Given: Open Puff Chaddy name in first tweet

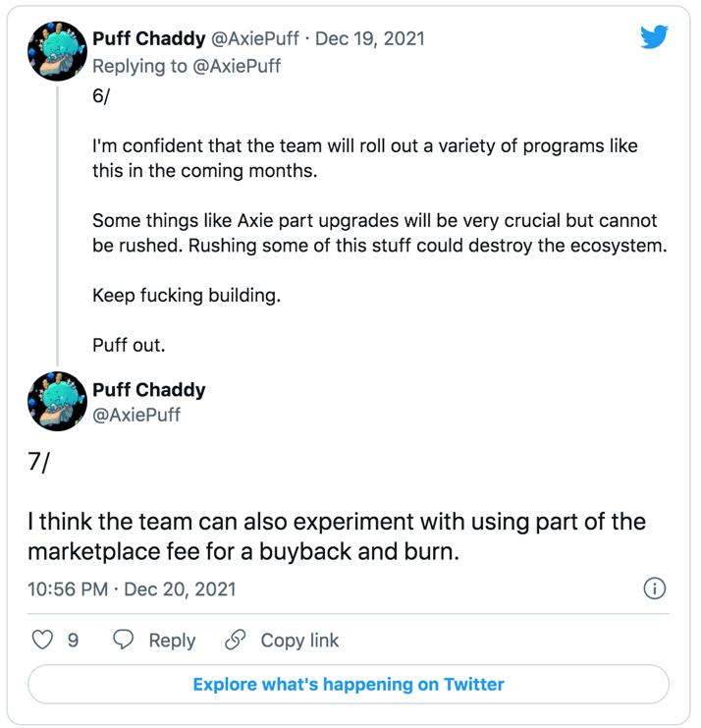Looking at the screenshot, I should point(148,38).
